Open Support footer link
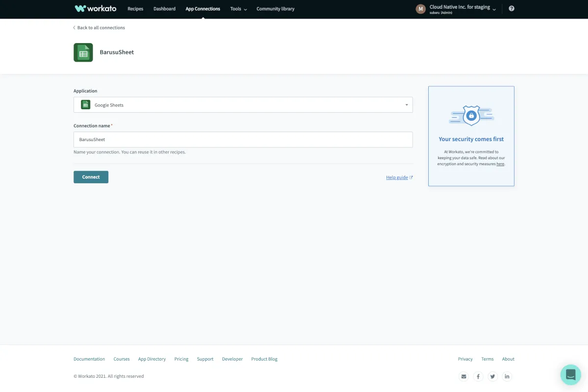Image resolution: width=588 pixels, height=392 pixels. tap(205, 359)
